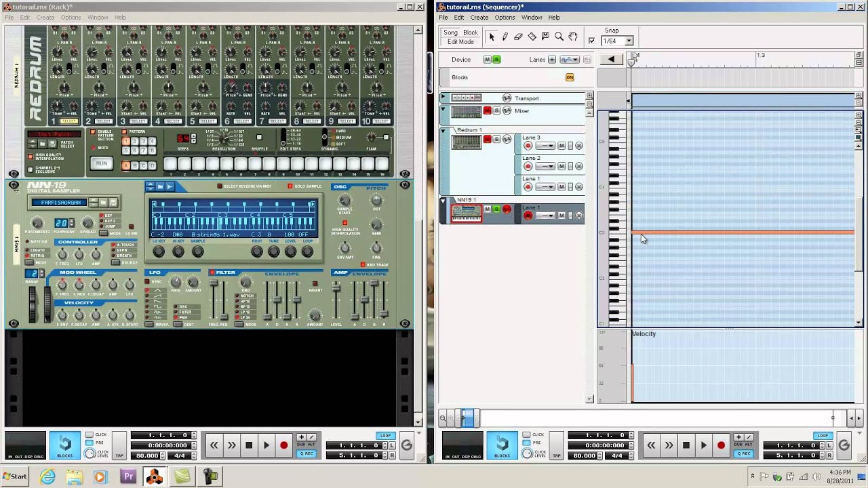The image size is (868, 488).
Task: Toggle CLICK metronome in Rack transport
Action: coord(90,434)
